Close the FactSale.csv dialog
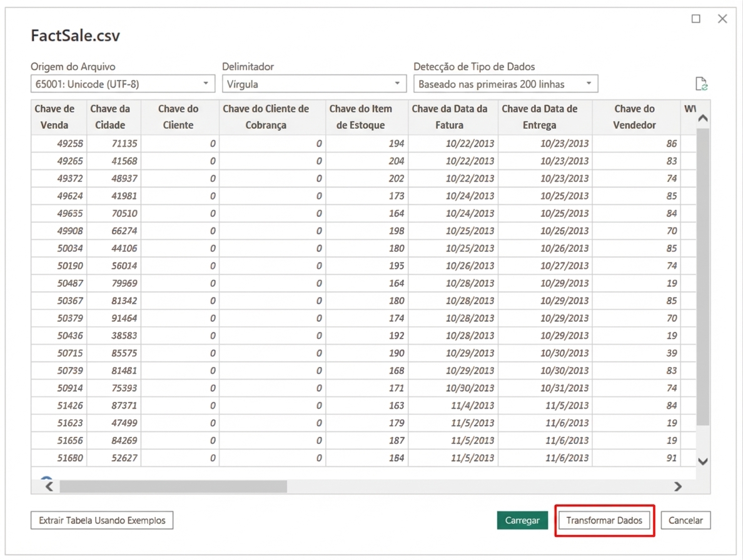743x560 pixels. (x=722, y=19)
